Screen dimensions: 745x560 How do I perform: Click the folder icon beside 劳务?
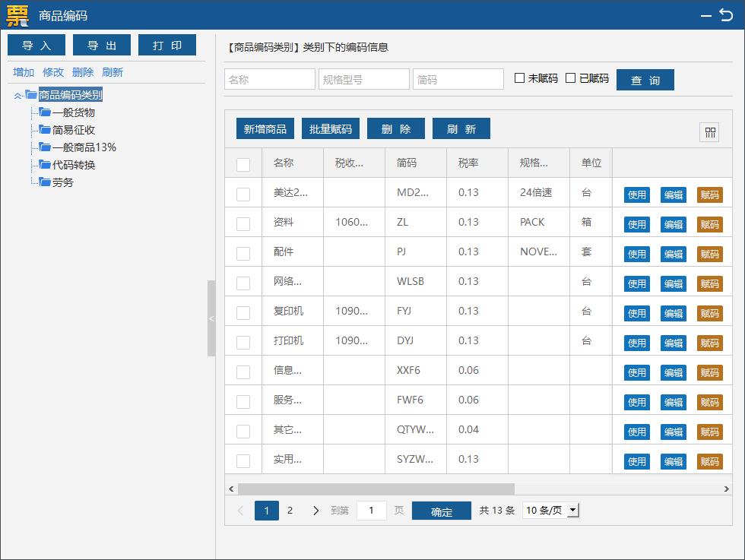point(43,182)
